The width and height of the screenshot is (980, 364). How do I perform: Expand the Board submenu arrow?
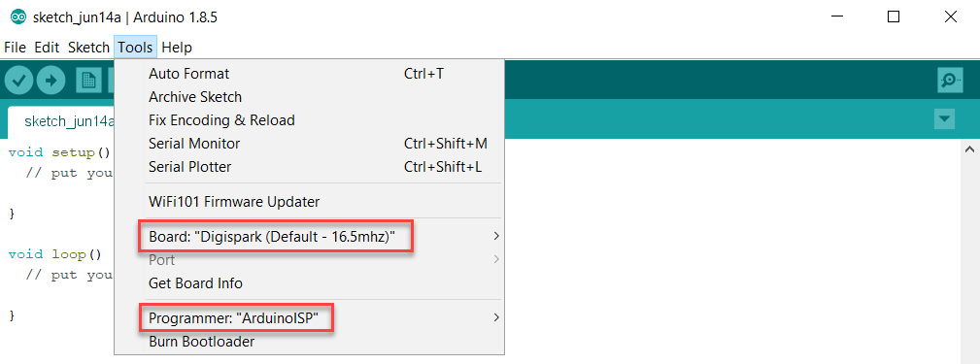pos(496,236)
